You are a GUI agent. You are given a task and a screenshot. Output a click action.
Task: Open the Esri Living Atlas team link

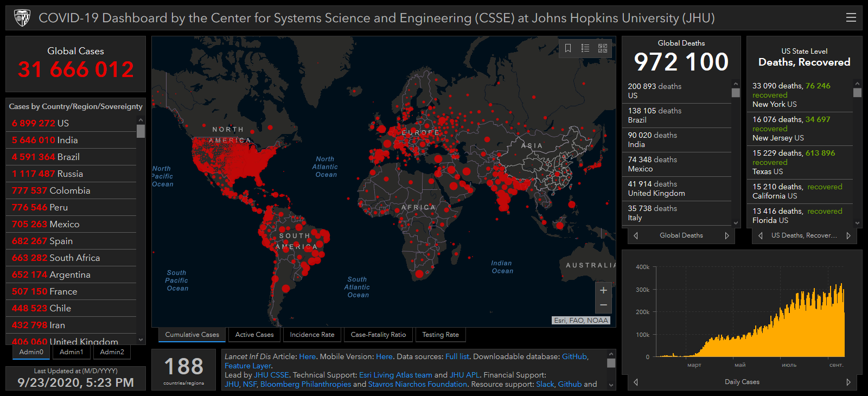[x=395, y=375]
